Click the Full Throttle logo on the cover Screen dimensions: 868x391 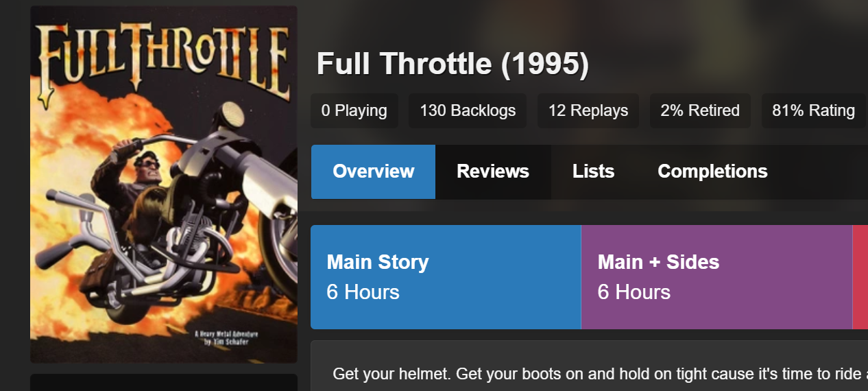[x=163, y=60]
